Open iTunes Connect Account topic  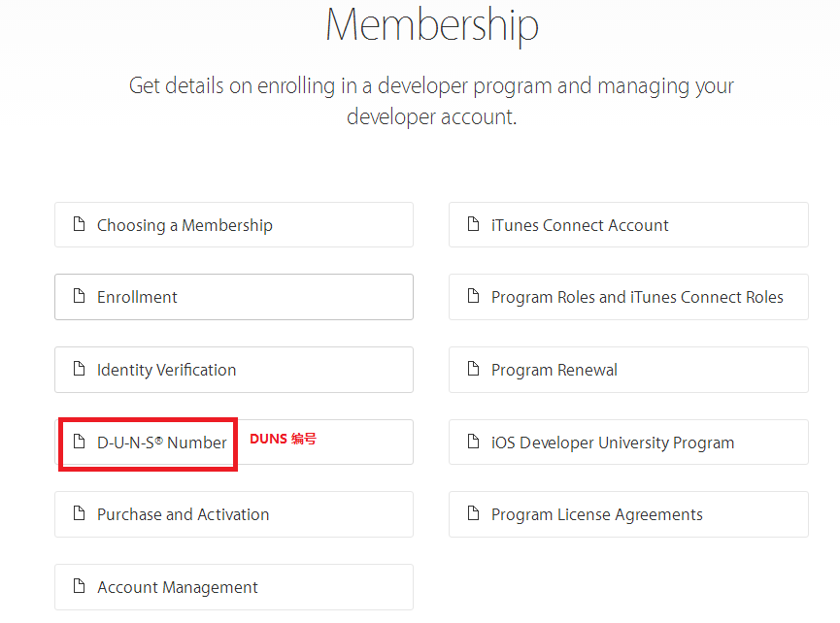[x=580, y=225]
